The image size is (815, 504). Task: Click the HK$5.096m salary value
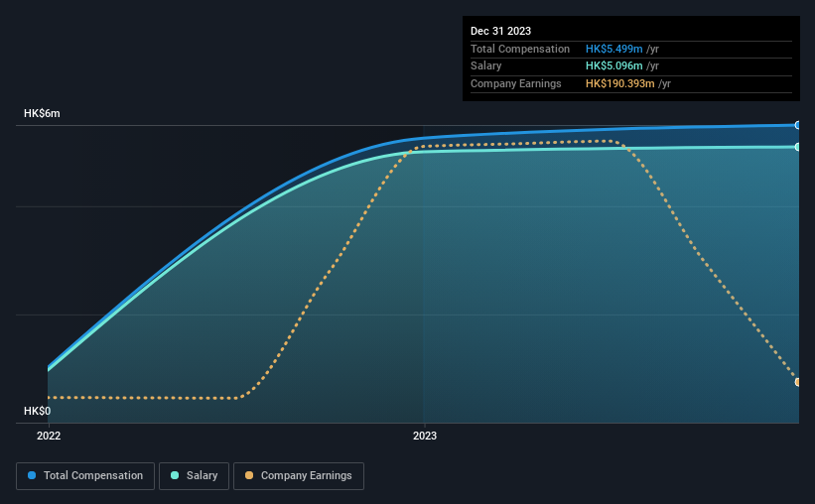click(613, 66)
